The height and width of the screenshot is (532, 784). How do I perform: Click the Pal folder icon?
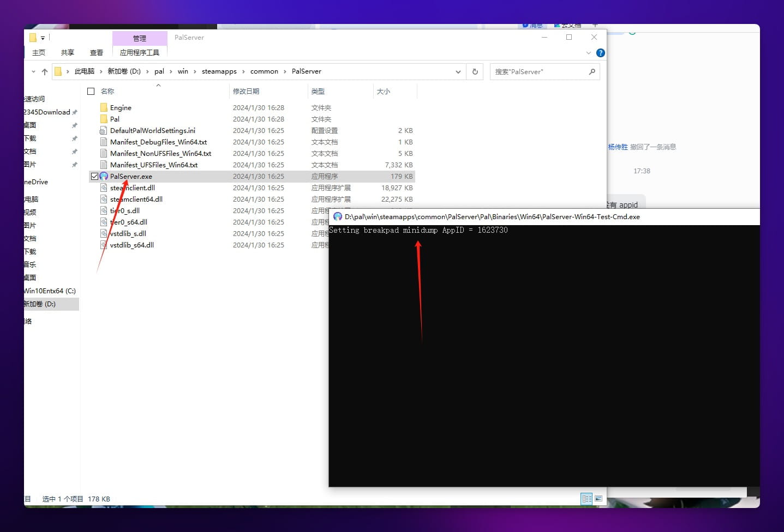click(x=104, y=119)
